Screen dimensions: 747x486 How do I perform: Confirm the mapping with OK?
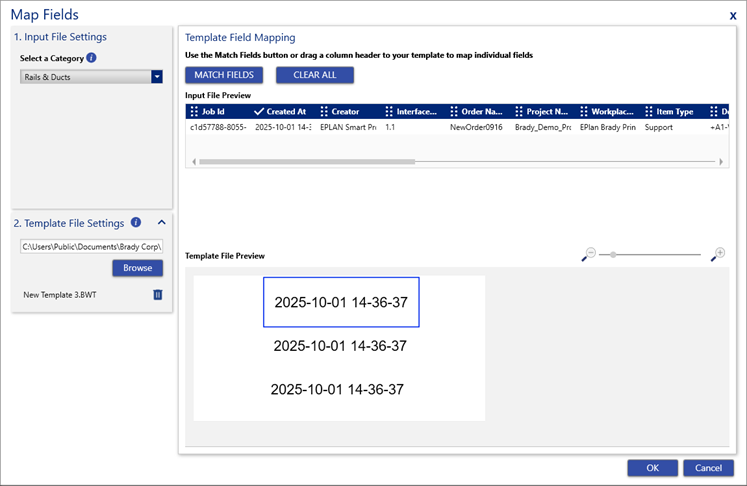(x=652, y=468)
